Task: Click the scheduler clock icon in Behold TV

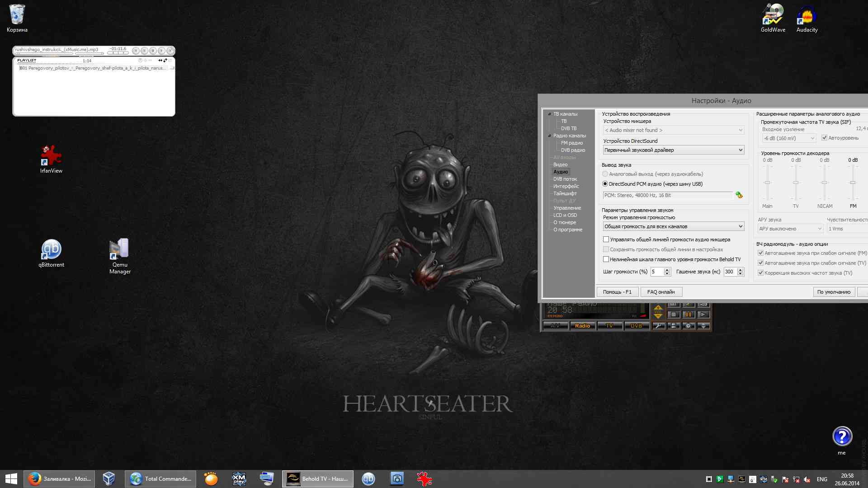Action: pos(689,326)
